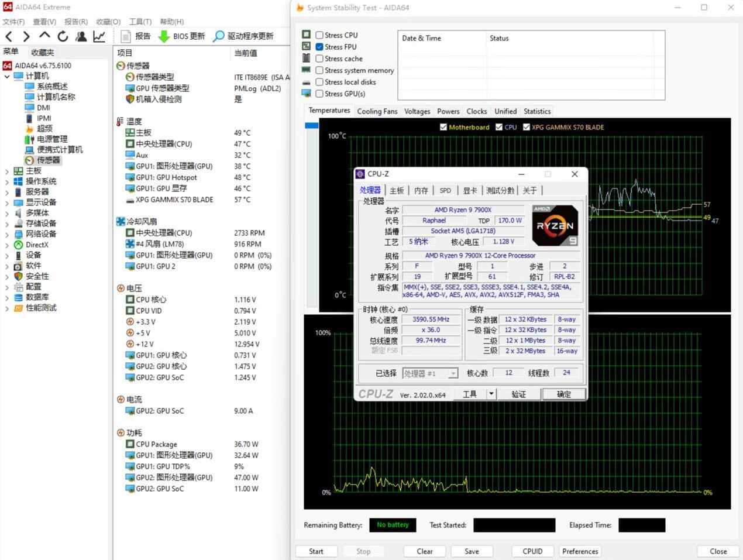Click the BIOS 更新 toolbar item
This screenshot has height=560, width=743.
pos(182,36)
